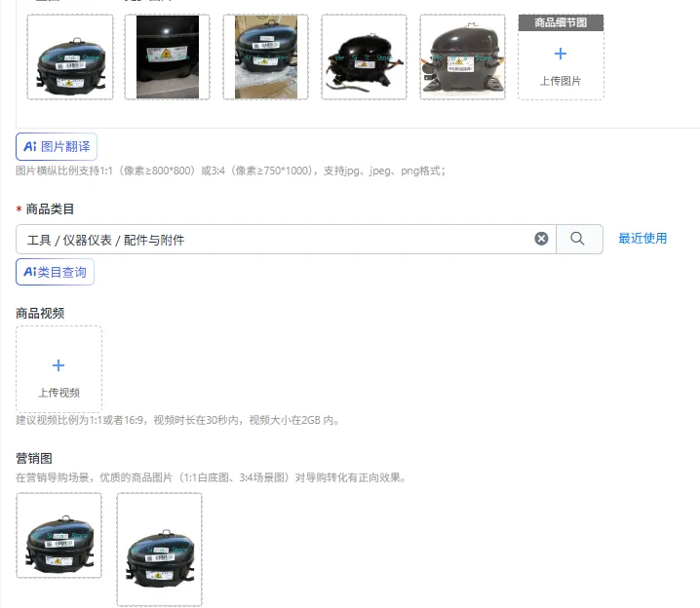Screen dimensions: 700x608
Task: Click the 营销图 description about 白底图
Action: point(212,477)
